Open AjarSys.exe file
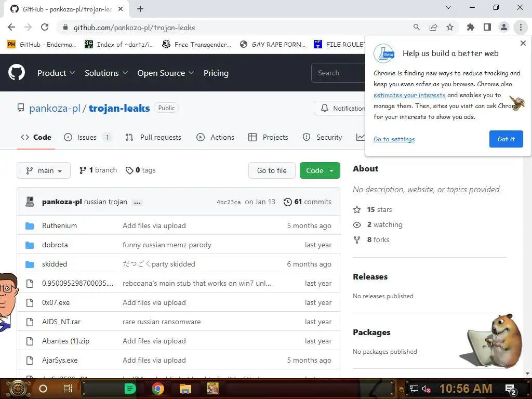The width and height of the screenshot is (532, 399). pyautogui.click(x=60, y=361)
